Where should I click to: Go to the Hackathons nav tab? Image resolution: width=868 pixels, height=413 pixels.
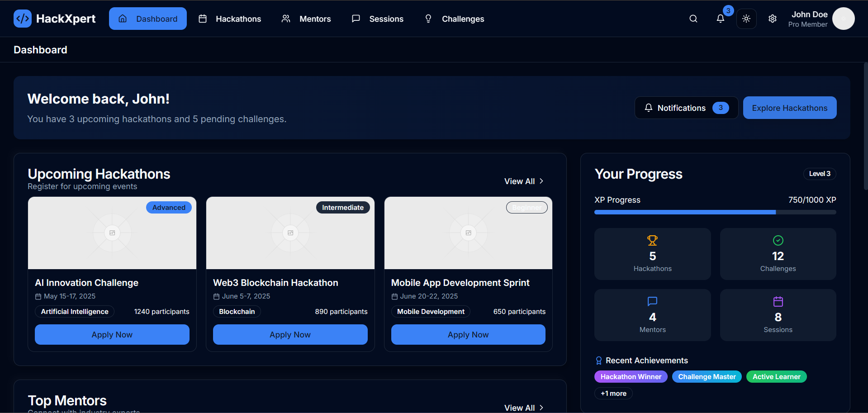pos(230,19)
